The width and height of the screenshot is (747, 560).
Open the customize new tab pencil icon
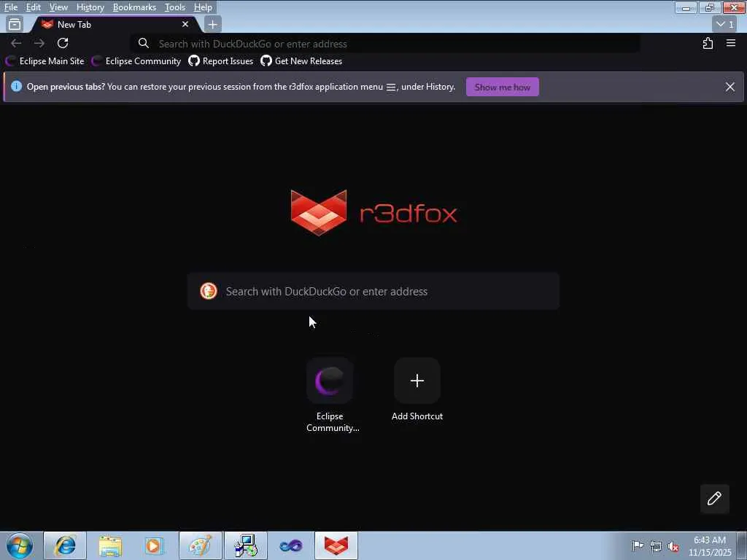pyautogui.click(x=714, y=499)
